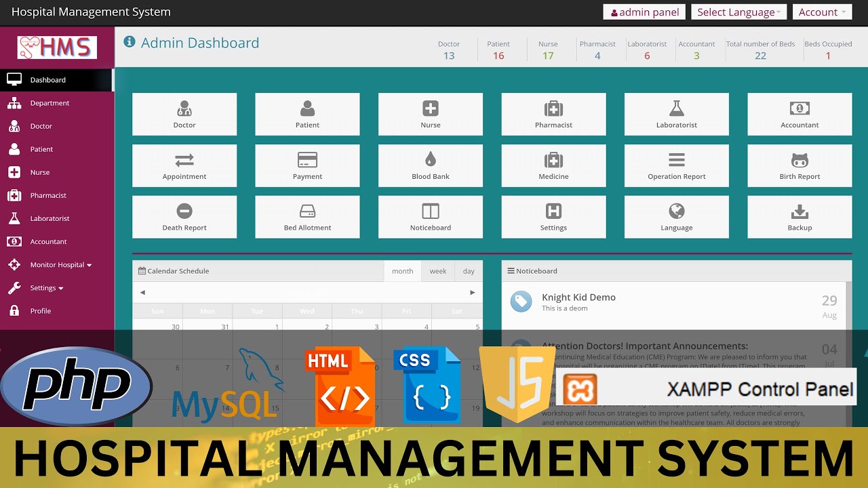The image size is (868, 488).
Task: Open Profile in the sidebar menu
Action: pyautogui.click(x=57, y=310)
